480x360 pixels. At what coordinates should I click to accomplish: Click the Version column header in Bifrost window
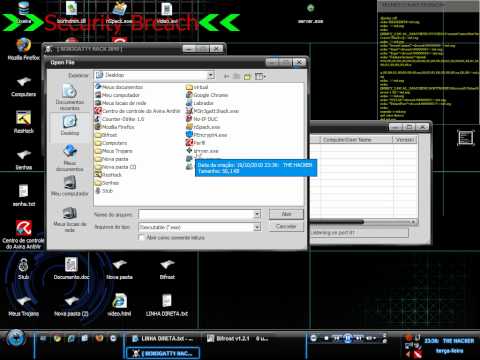click(405, 140)
